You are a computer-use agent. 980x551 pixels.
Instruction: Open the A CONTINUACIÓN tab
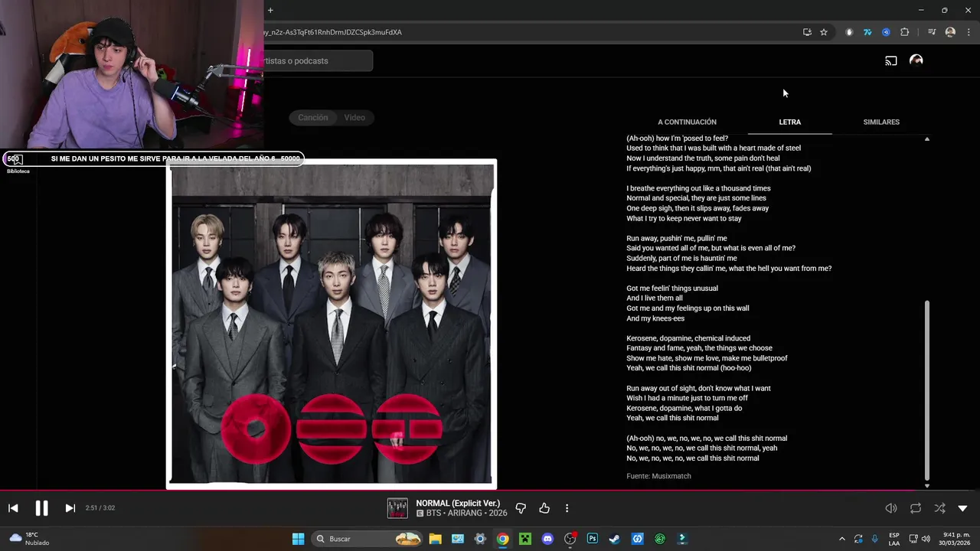687,122
